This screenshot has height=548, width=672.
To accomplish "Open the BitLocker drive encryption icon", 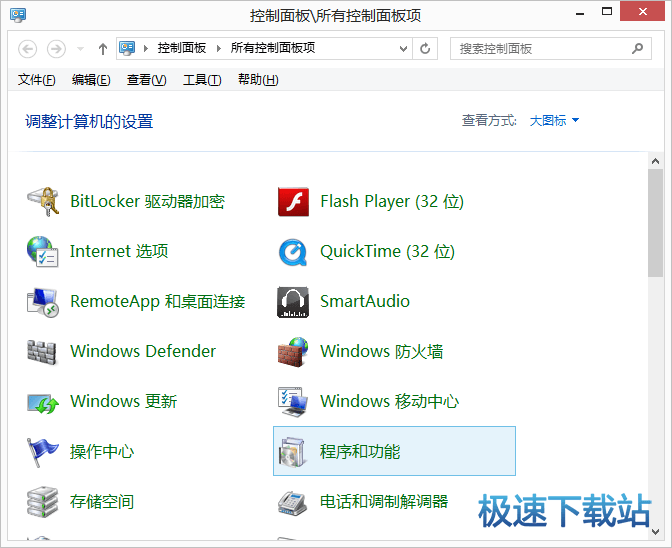I will (42, 201).
